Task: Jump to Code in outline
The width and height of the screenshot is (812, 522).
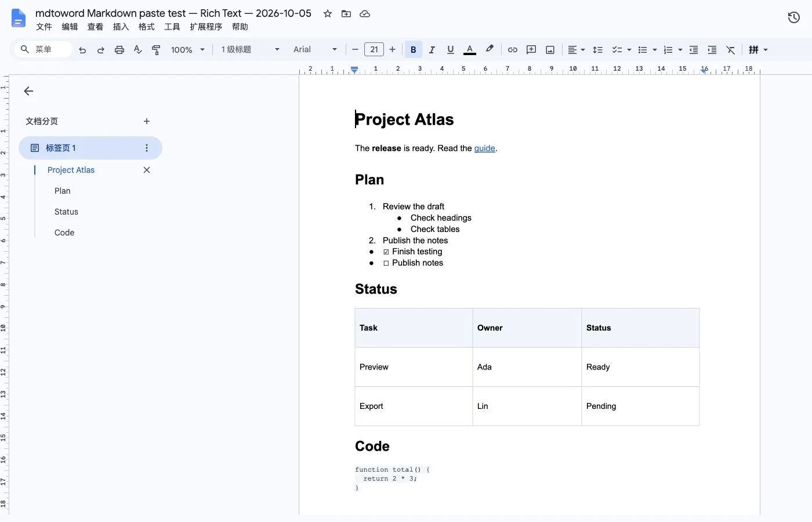Action: (x=64, y=233)
